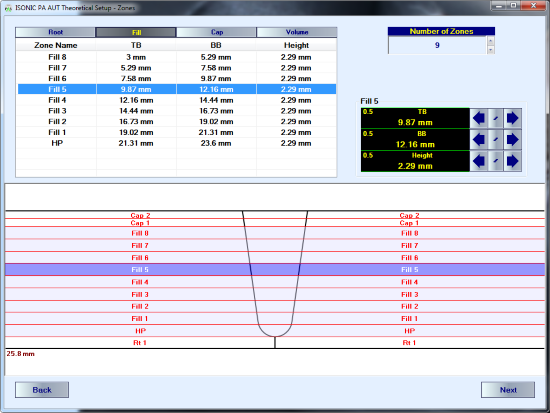Open the Volume tab

pyautogui.click(x=297, y=32)
